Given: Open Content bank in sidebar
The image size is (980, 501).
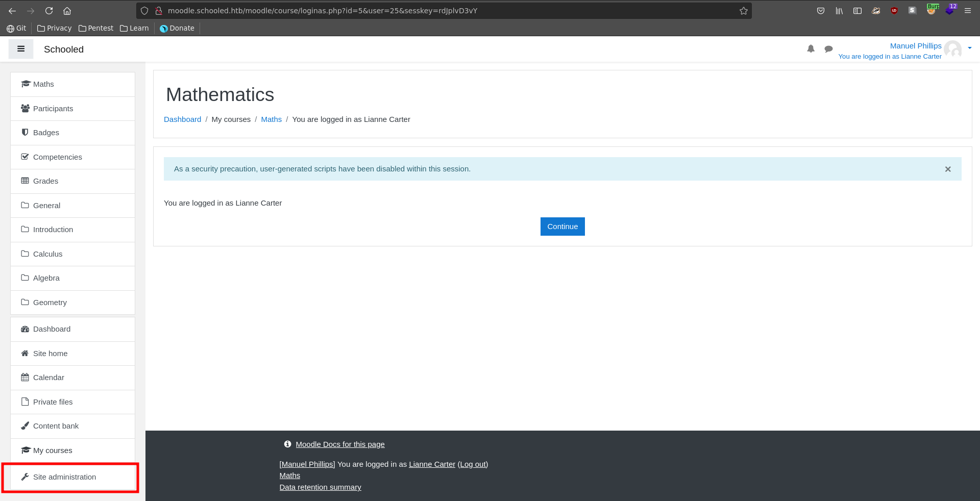Looking at the screenshot, I should click(x=56, y=426).
